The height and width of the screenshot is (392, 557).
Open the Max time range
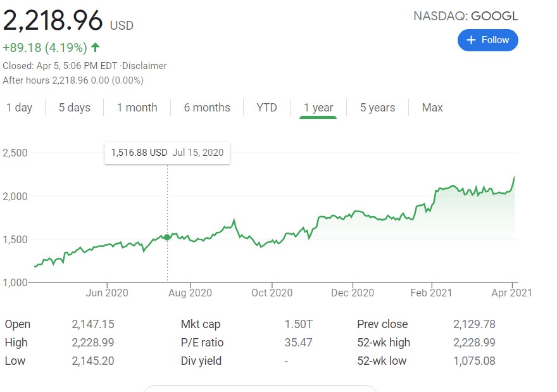(x=432, y=108)
